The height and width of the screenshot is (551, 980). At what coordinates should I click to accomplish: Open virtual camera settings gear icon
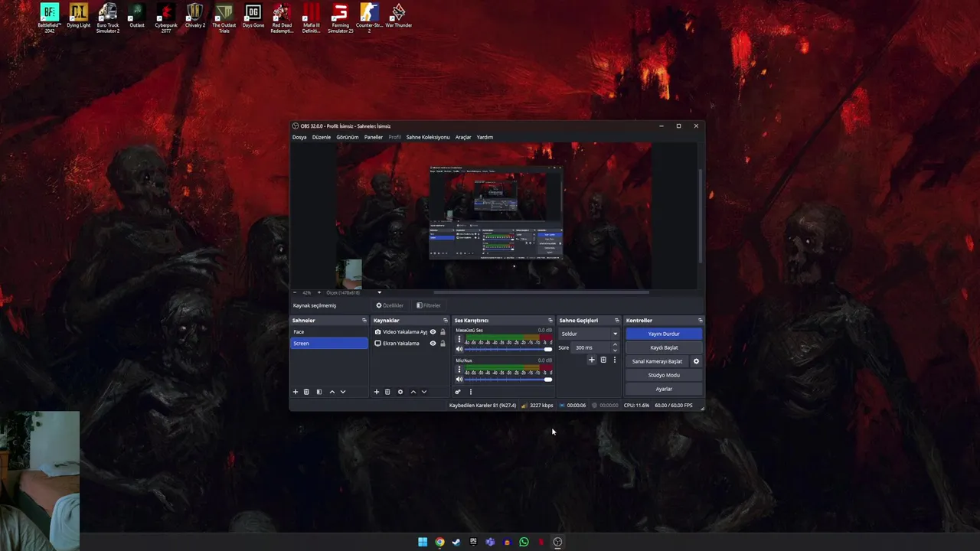pyautogui.click(x=696, y=361)
